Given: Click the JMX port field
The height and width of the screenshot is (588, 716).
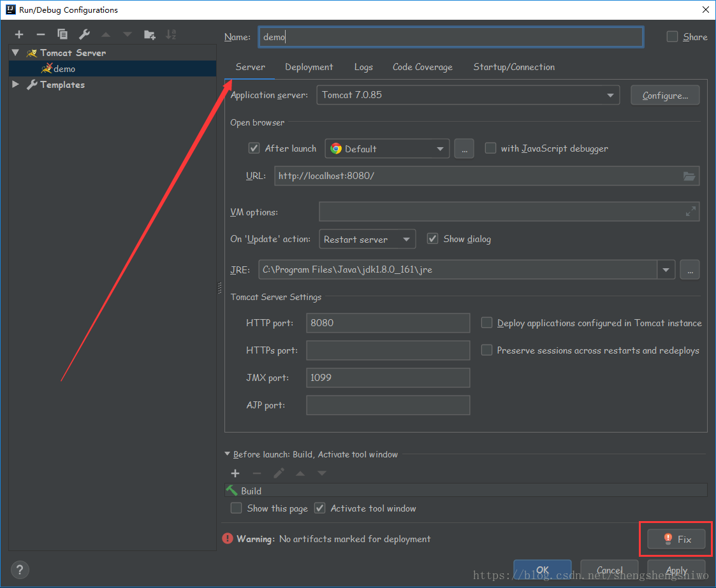Looking at the screenshot, I should click(388, 378).
